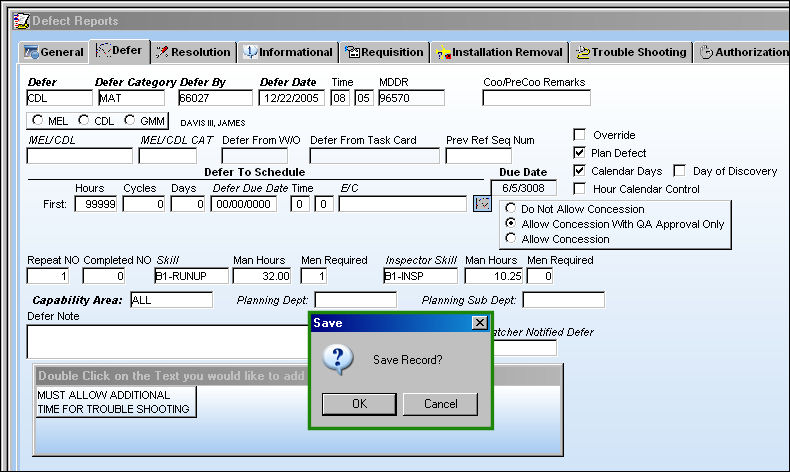790x472 pixels.
Task: Select the CDL radio button
Action: tap(84, 120)
